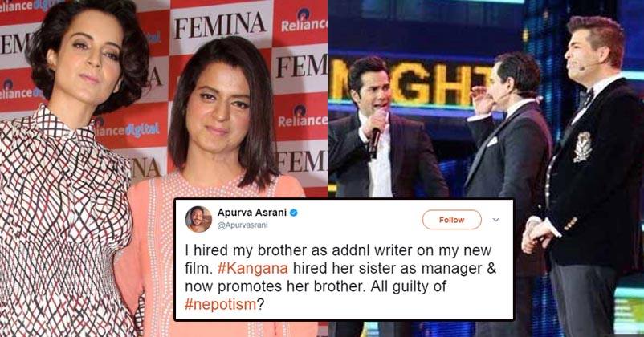Click the Reliance logo beside the FEMINA banner
The height and width of the screenshot is (337, 644).
[x=304, y=21]
